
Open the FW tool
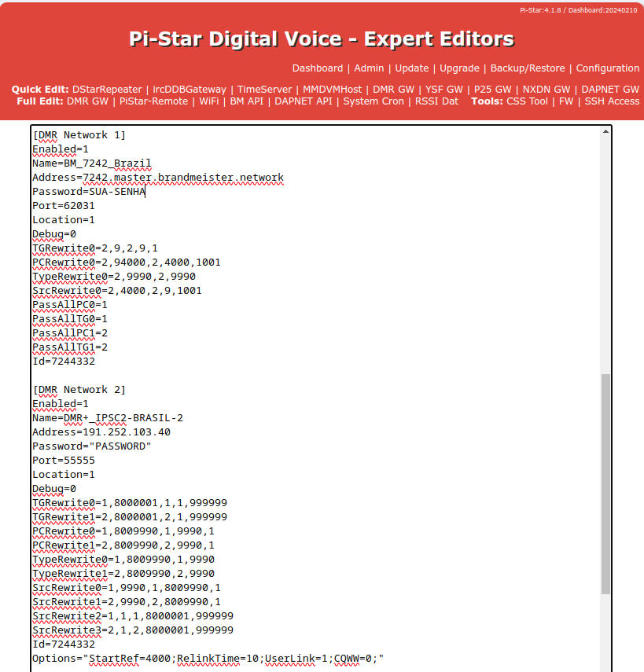pyautogui.click(x=566, y=101)
